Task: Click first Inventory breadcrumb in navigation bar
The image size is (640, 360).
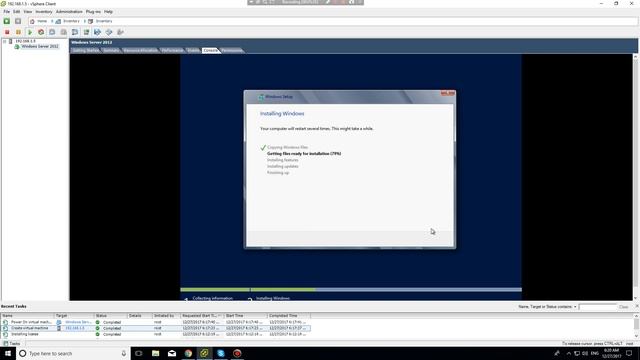Action: point(71,21)
